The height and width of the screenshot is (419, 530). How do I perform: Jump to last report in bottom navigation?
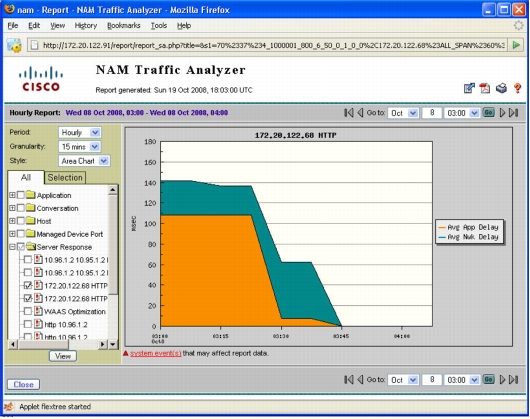(513, 379)
